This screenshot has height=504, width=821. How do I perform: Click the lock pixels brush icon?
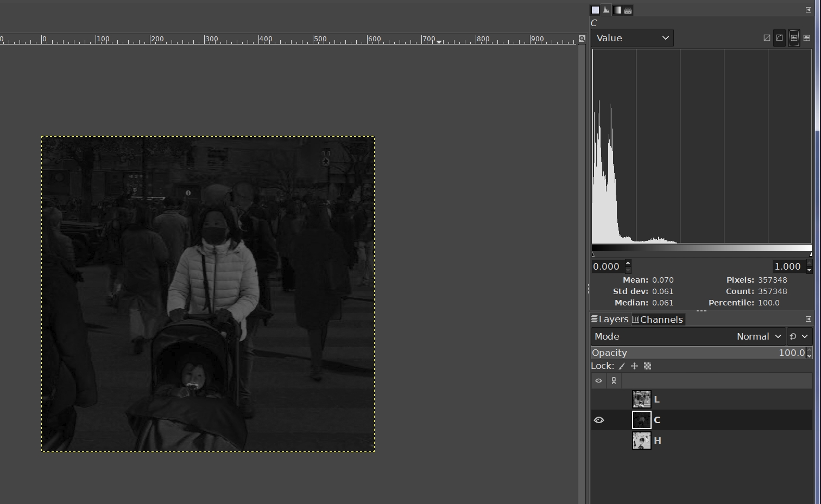click(622, 366)
